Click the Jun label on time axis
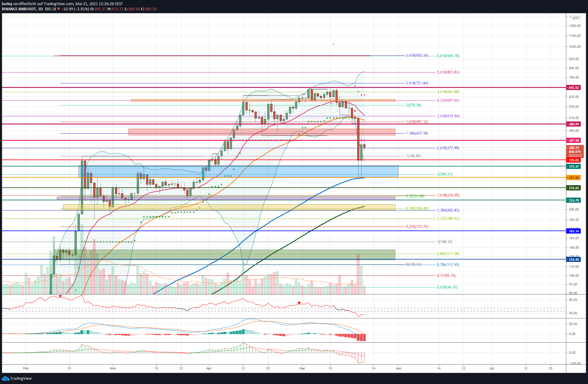 (398, 368)
